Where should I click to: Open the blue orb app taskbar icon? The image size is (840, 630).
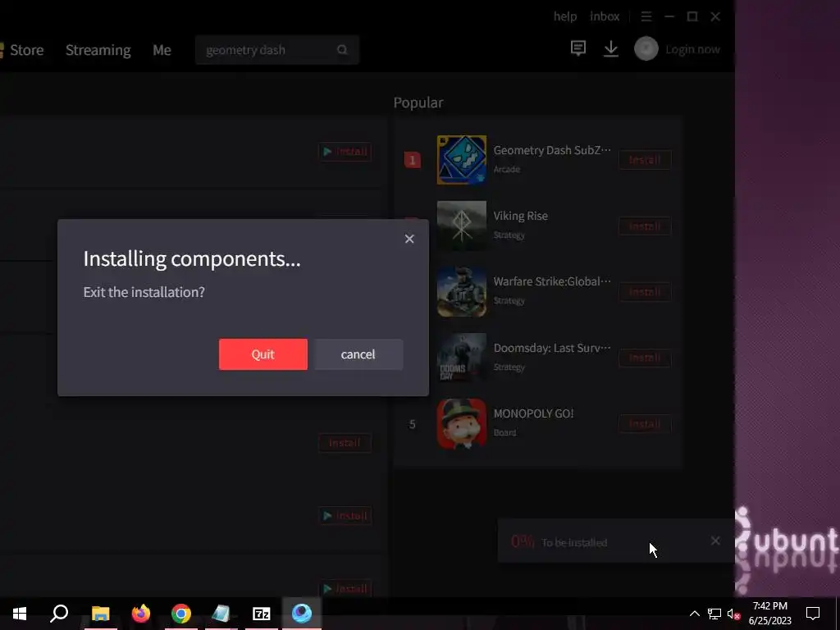tap(302, 614)
